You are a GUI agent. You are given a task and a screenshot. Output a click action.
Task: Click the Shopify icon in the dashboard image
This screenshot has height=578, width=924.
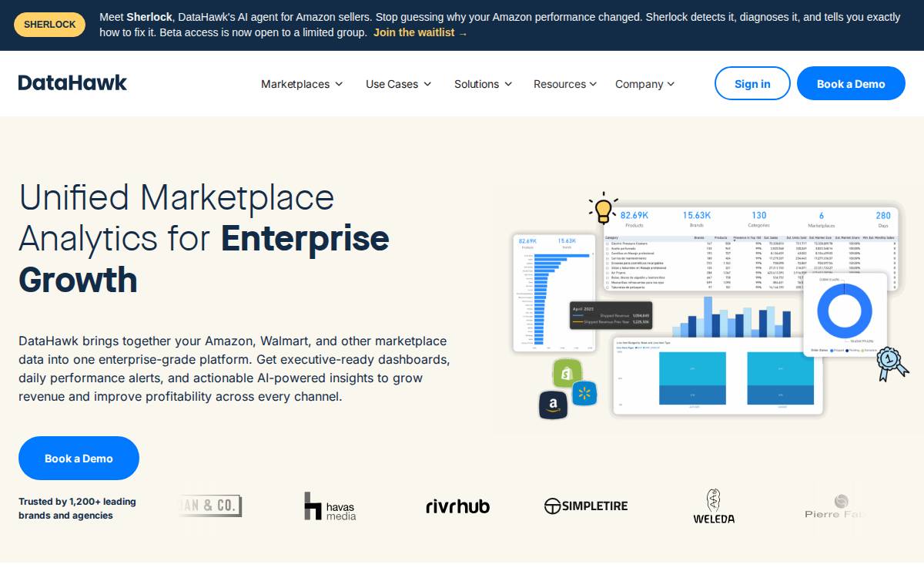click(x=567, y=373)
